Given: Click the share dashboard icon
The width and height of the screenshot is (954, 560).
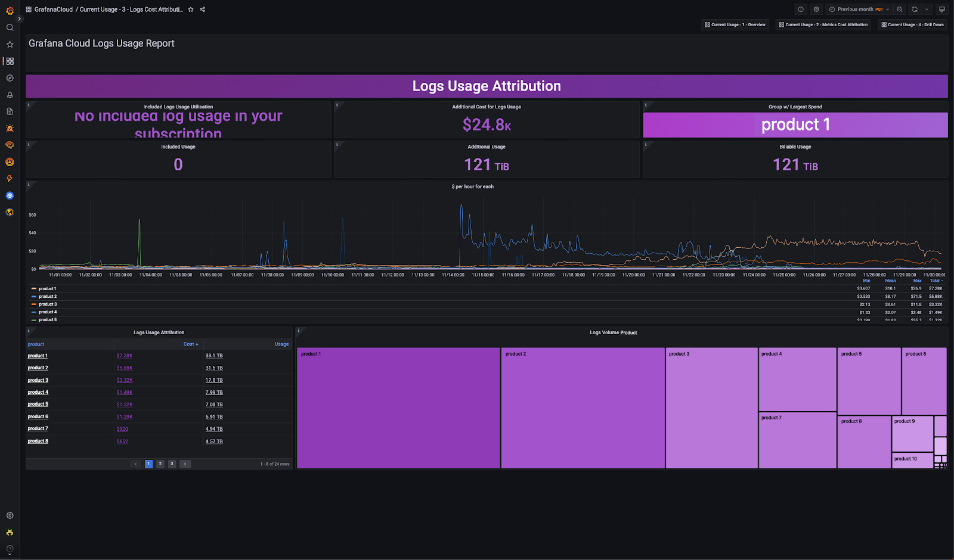Looking at the screenshot, I should point(203,10).
